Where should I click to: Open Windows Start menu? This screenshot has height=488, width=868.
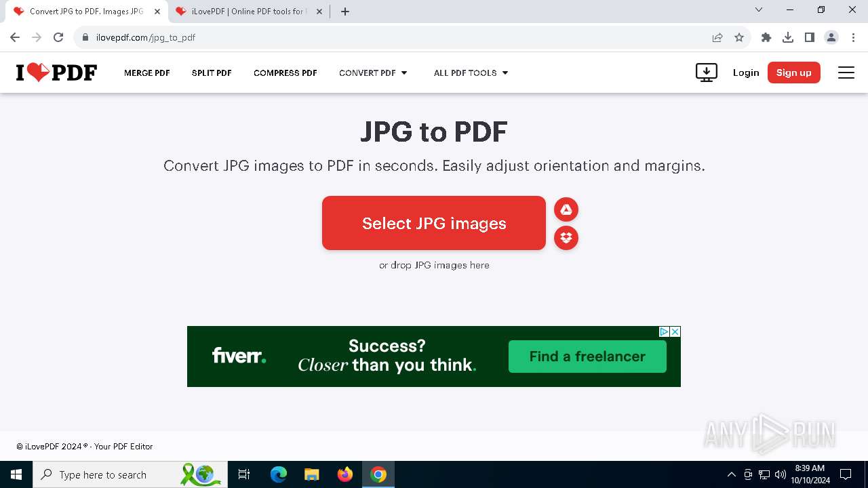coord(16,474)
